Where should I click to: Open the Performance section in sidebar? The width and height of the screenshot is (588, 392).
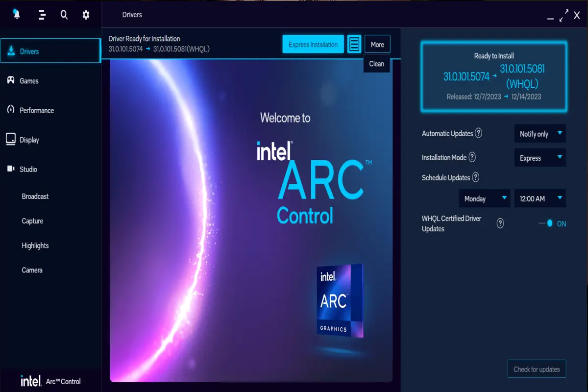[x=36, y=110]
